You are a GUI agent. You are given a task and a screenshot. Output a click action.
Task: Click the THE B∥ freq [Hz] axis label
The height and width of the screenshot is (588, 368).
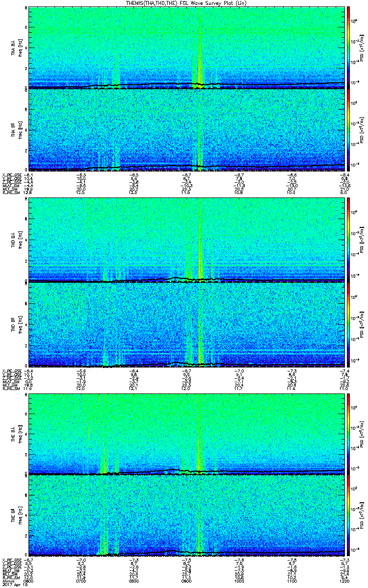20,515
